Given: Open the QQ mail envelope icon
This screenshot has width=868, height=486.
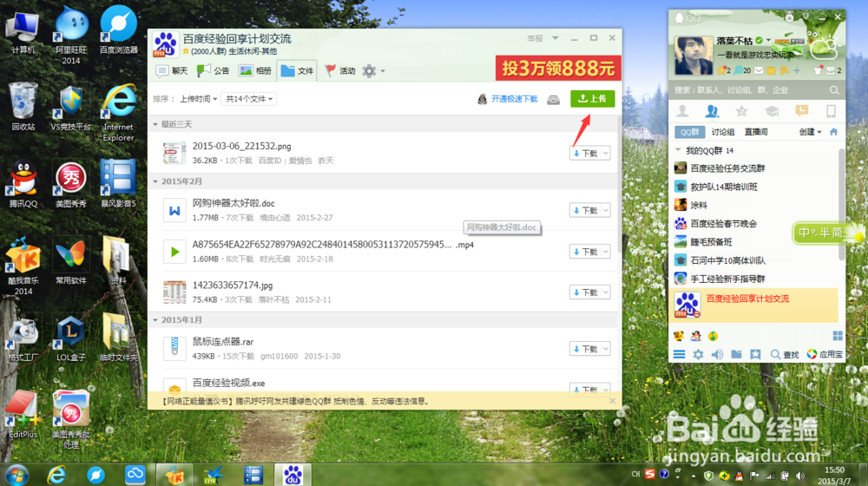Looking at the screenshot, I should [759, 70].
